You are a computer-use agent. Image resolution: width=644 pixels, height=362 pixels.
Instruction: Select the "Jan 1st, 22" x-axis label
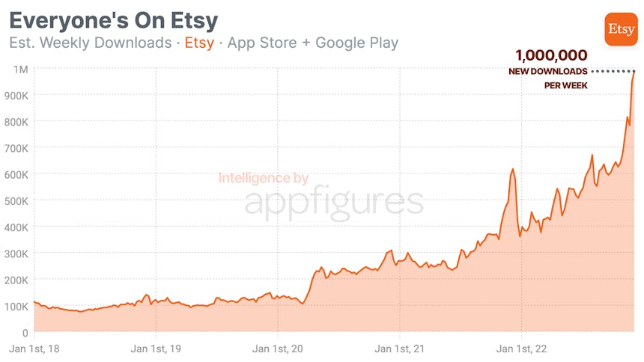(521, 349)
